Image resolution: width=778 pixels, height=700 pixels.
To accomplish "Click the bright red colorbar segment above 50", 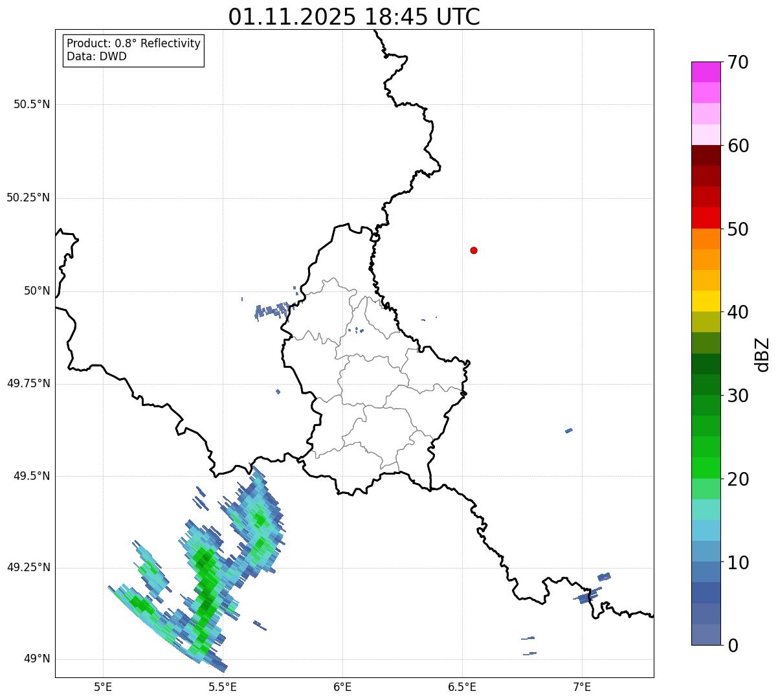I will pyautogui.click(x=706, y=218).
